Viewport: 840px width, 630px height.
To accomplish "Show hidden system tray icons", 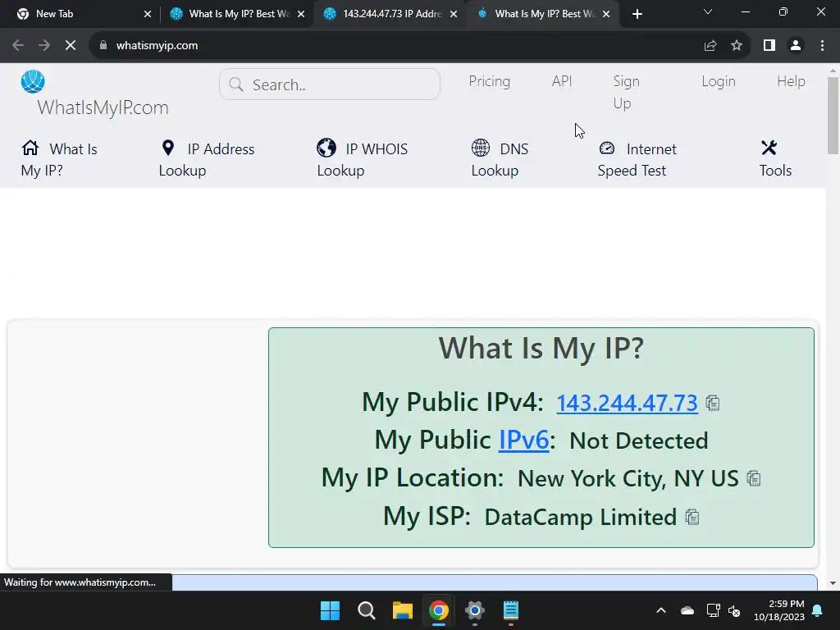I will 661,610.
